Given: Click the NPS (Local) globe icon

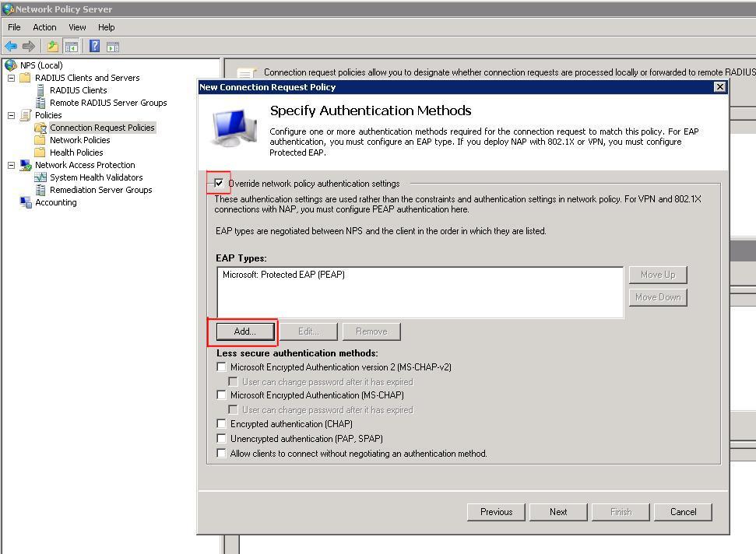Looking at the screenshot, I should pyautogui.click(x=11, y=65).
